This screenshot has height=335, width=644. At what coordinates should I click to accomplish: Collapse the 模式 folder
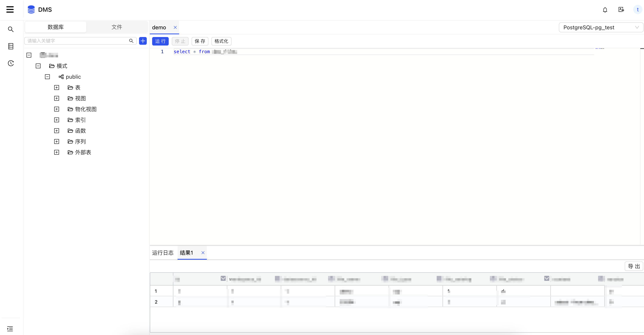(38, 66)
